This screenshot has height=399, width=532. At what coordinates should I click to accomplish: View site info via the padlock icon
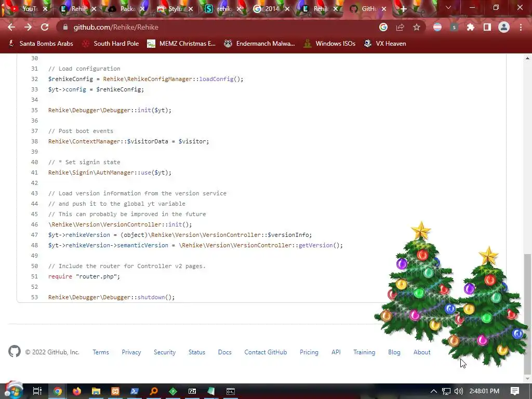[x=65, y=27]
